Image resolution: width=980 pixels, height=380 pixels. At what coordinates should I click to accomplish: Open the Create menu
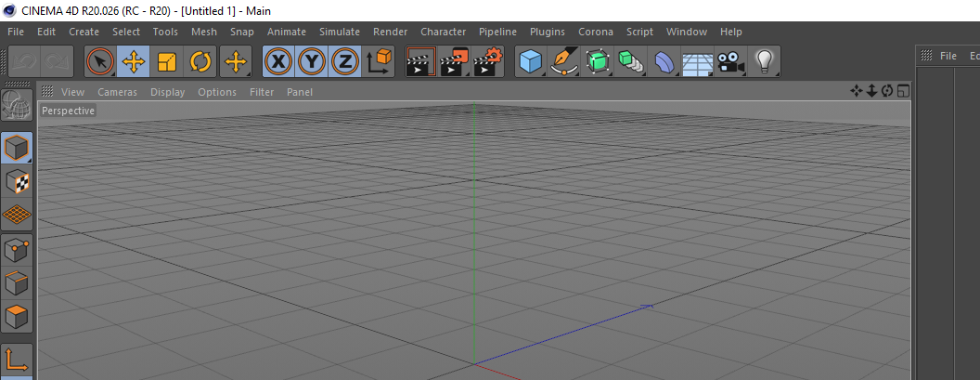[x=84, y=32]
